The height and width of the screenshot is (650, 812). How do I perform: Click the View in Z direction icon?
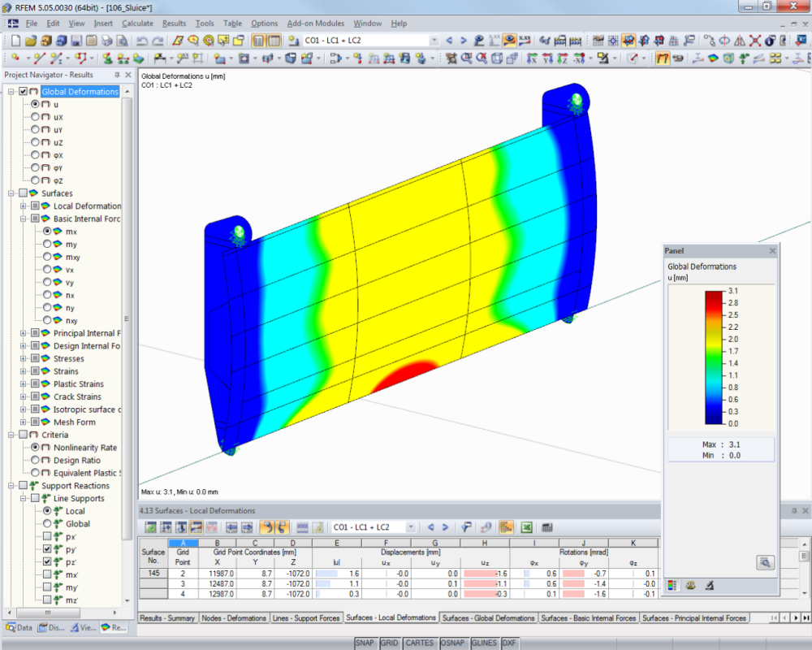click(x=563, y=58)
